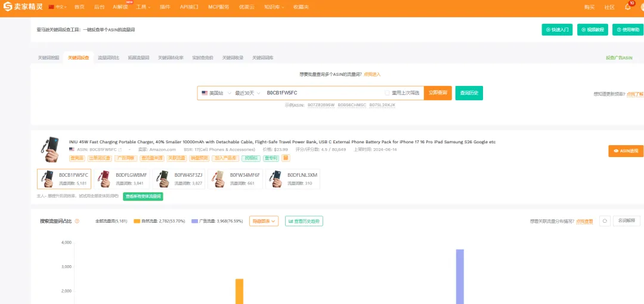Click the green 查看所有变体流量词 button
The image size is (644, 304).
tap(143, 196)
